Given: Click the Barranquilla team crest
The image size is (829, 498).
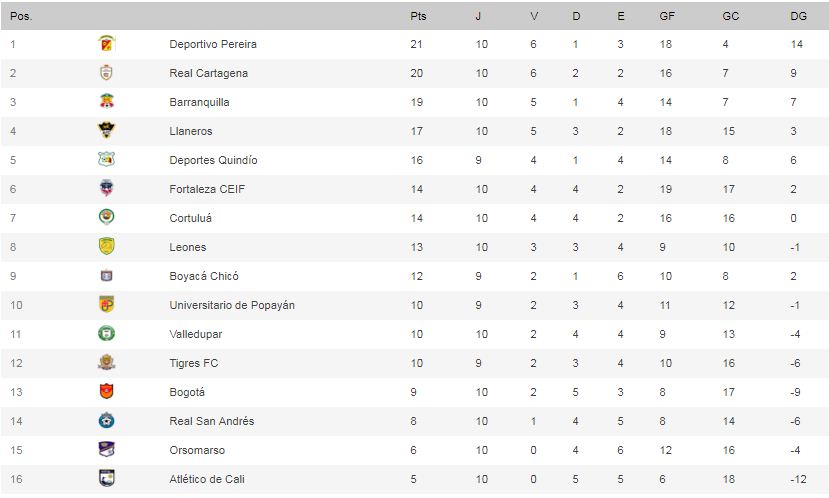Looking at the screenshot, I should tap(106, 102).
